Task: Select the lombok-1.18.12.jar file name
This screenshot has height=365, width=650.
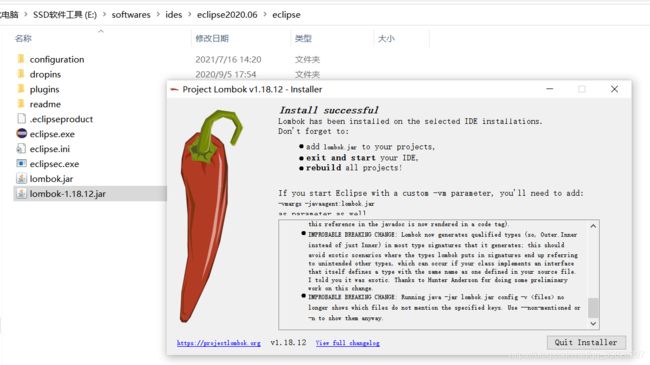Action: coord(68,194)
